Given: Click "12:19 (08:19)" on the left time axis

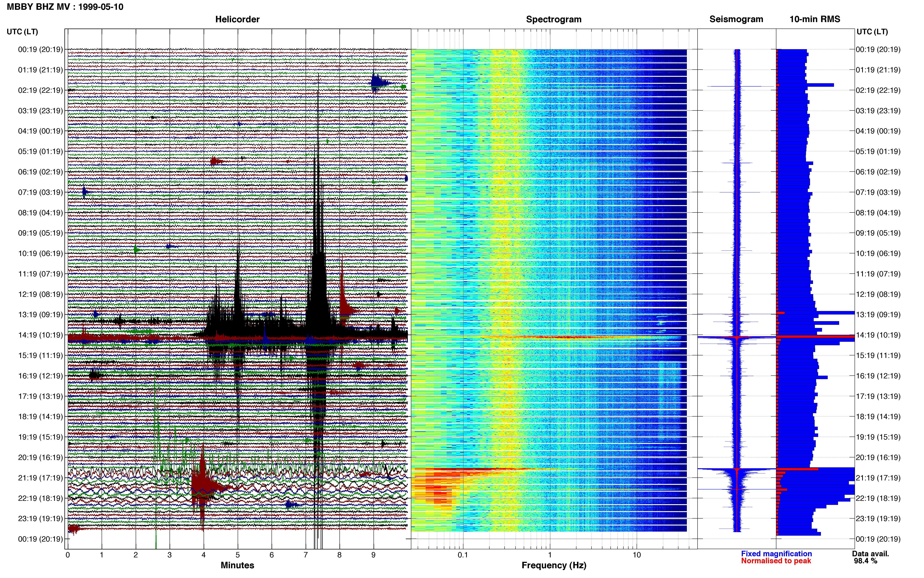Looking at the screenshot, I should (x=41, y=294).
